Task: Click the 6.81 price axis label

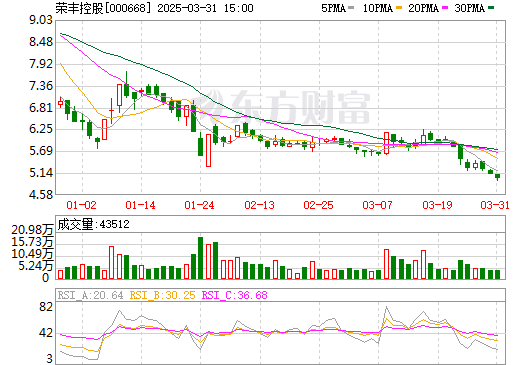Action: point(41,108)
